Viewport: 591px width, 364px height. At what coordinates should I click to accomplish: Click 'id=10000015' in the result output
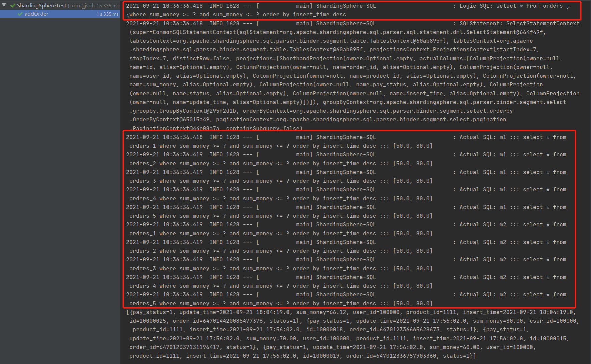(x=548, y=339)
